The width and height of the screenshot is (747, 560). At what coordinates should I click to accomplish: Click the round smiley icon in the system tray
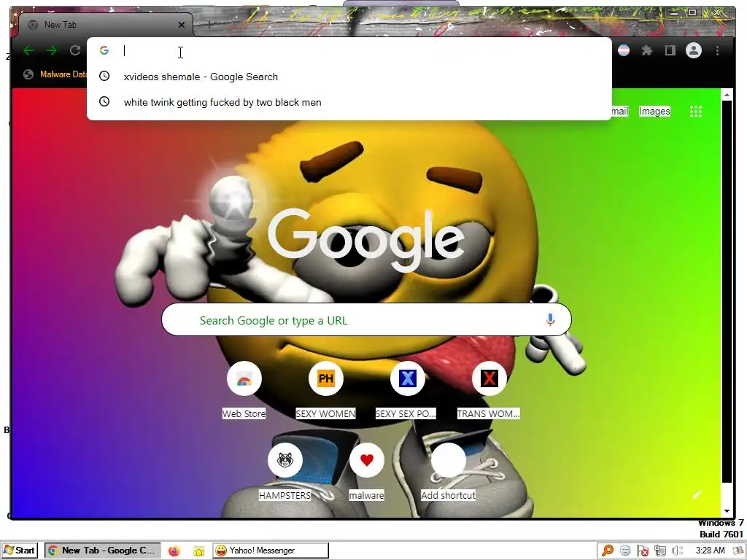point(625,551)
